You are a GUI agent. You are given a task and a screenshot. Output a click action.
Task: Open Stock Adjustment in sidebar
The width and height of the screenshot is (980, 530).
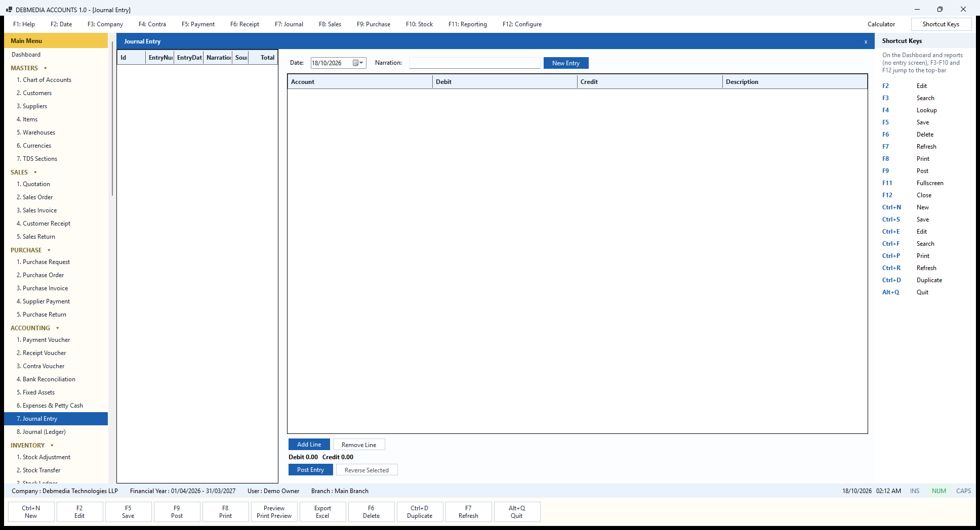click(x=56, y=457)
